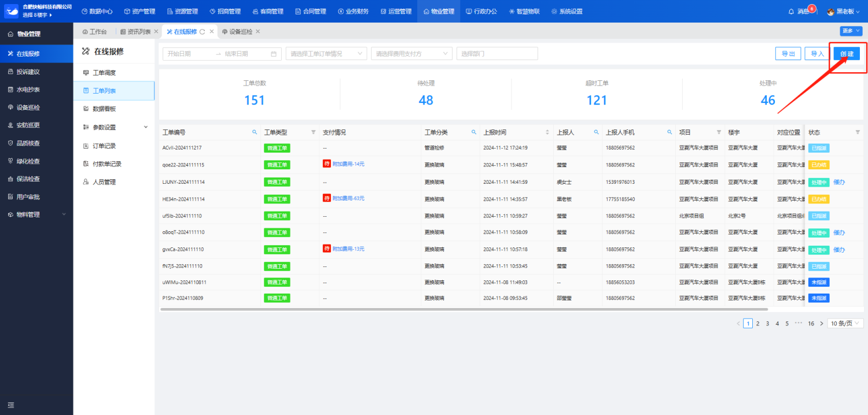
Task: Filter the 状态 column
Action: [858, 132]
